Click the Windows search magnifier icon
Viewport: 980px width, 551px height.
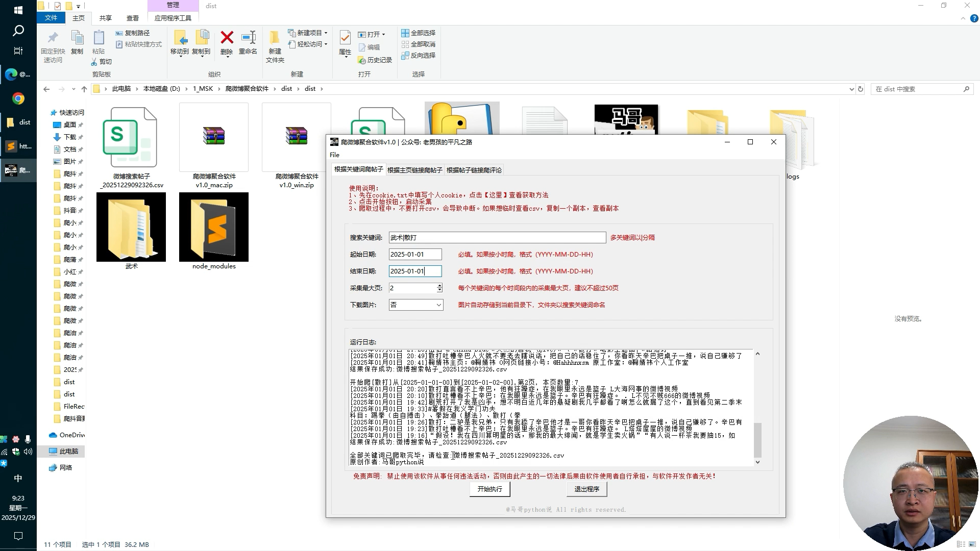[x=18, y=31]
